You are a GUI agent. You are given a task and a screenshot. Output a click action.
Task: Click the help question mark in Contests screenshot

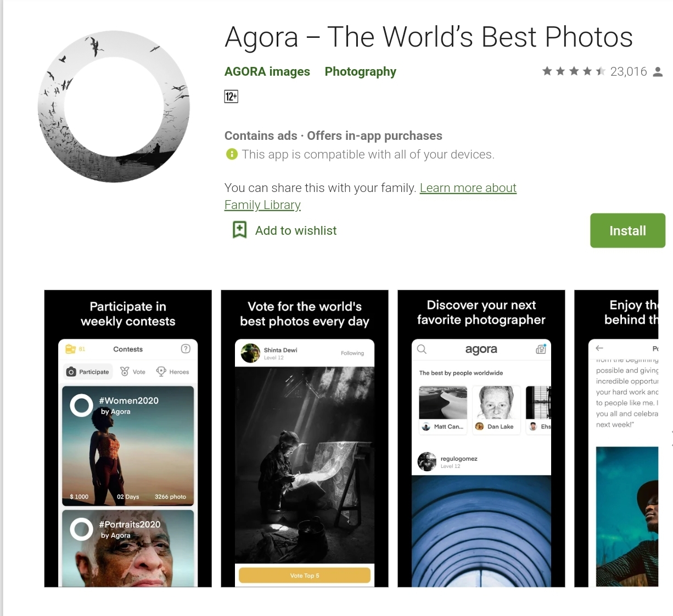tap(186, 349)
